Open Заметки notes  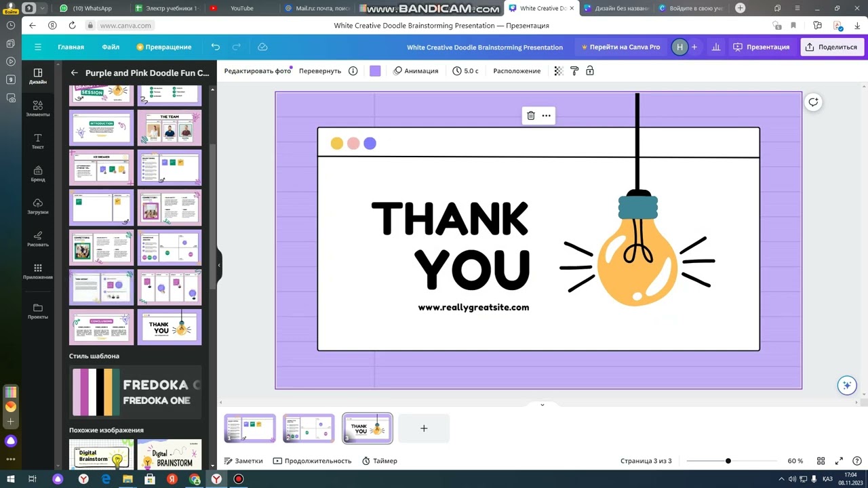coord(243,461)
